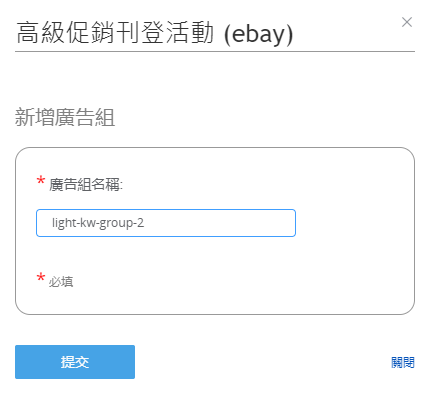The image size is (427, 398).
Task: Click the red asterisk beside 必填
Action: (41, 278)
